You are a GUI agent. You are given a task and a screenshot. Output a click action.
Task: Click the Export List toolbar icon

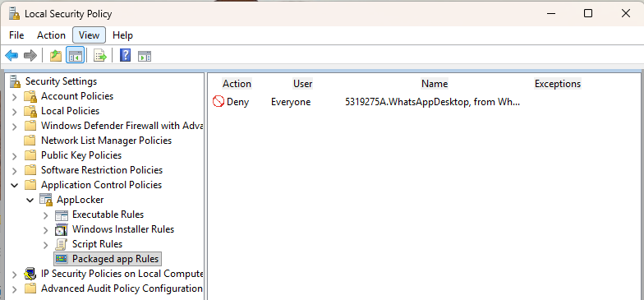tap(100, 56)
